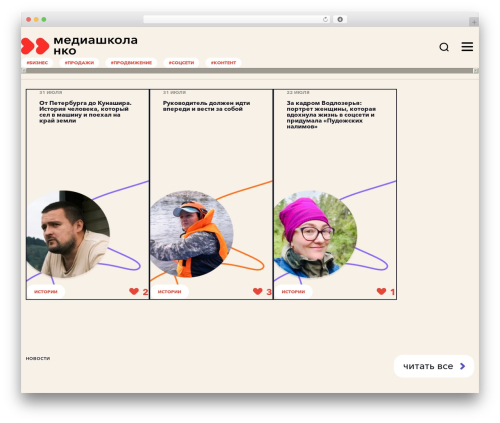This screenshot has height=423, width=500.
Task: Click the scrollbar's right arrow
Action: click(476, 71)
